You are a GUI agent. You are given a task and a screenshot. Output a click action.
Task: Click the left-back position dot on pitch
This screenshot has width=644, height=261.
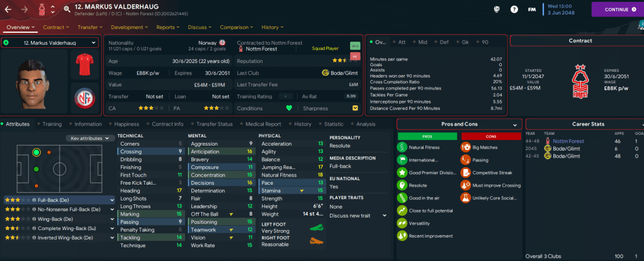[36, 152]
